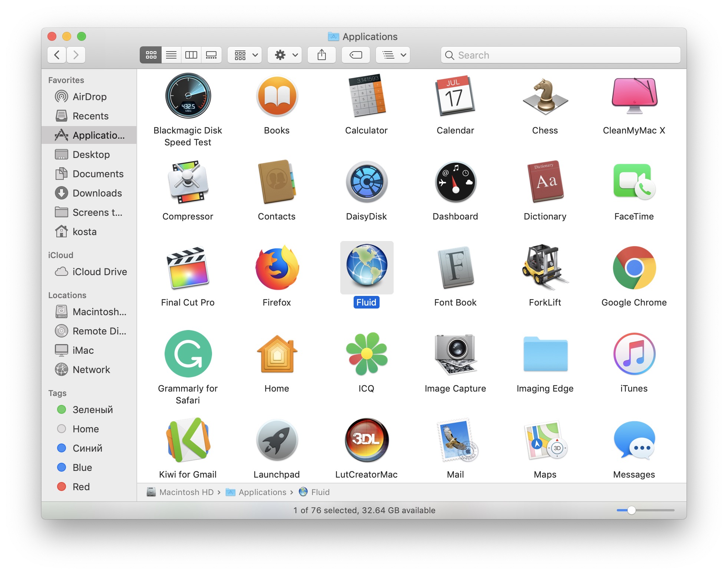Select the Calculator app icon
728x574 pixels.
(x=366, y=96)
